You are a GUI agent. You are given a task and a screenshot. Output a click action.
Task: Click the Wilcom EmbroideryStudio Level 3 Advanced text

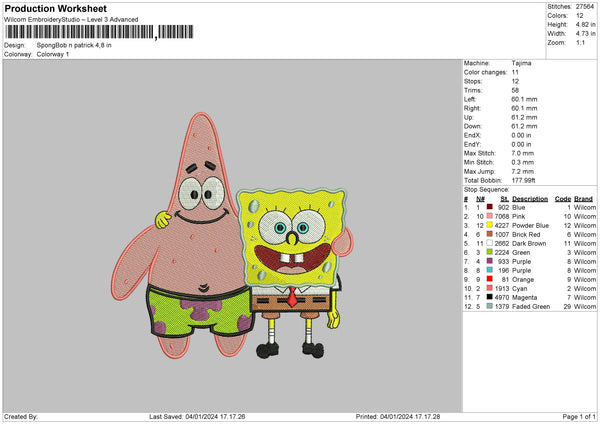(71, 20)
